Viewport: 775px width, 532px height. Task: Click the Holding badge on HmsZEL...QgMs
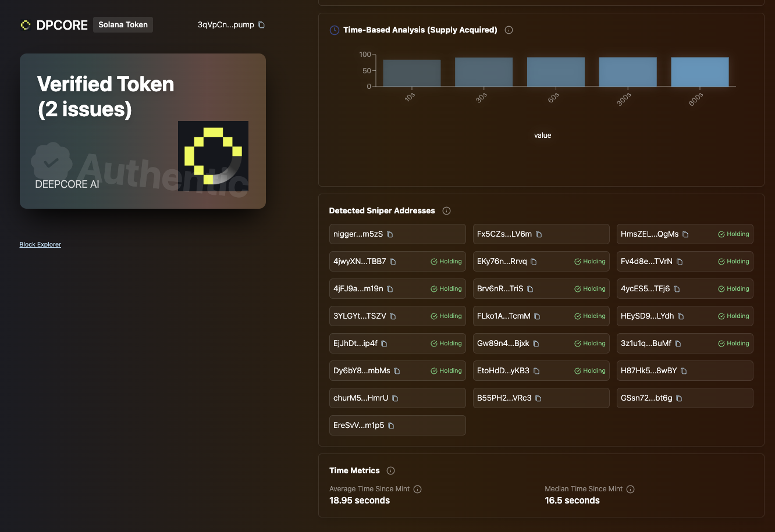coord(734,234)
